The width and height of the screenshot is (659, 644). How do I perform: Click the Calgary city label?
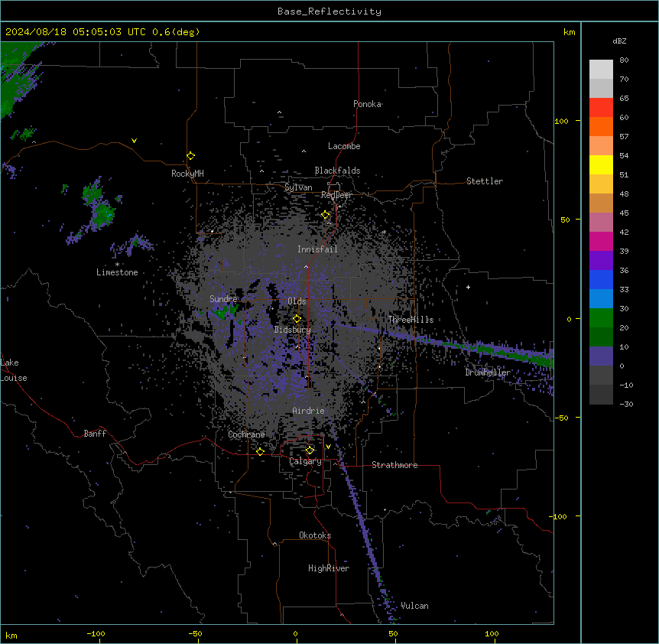(305, 461)
